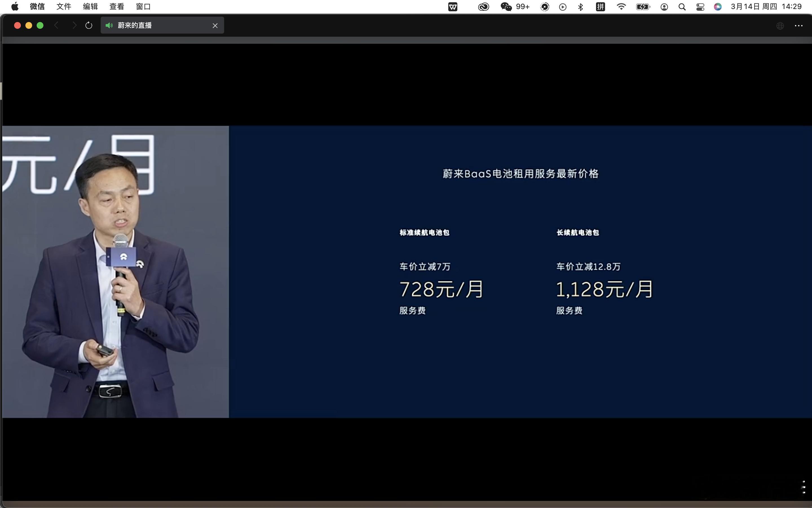Click the 车价立减7万 text

tap(425, 267)
